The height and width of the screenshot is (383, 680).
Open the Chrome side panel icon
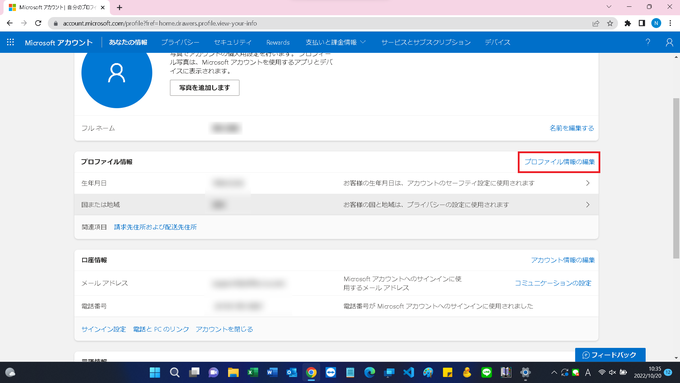click(642, 23)
